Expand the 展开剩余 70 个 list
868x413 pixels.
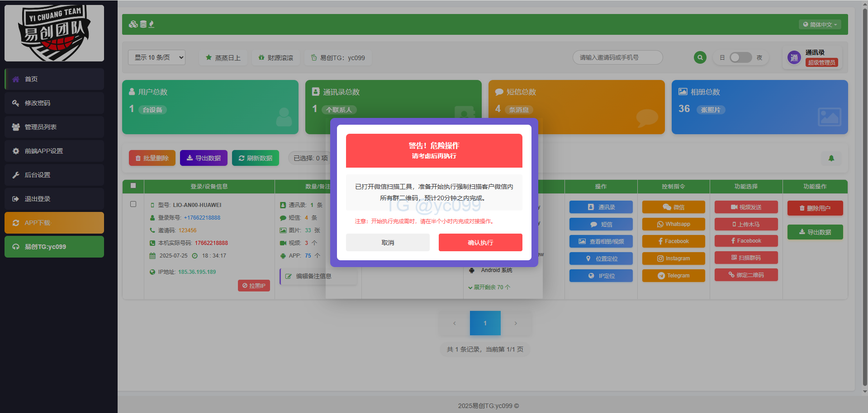click(489, 287)
